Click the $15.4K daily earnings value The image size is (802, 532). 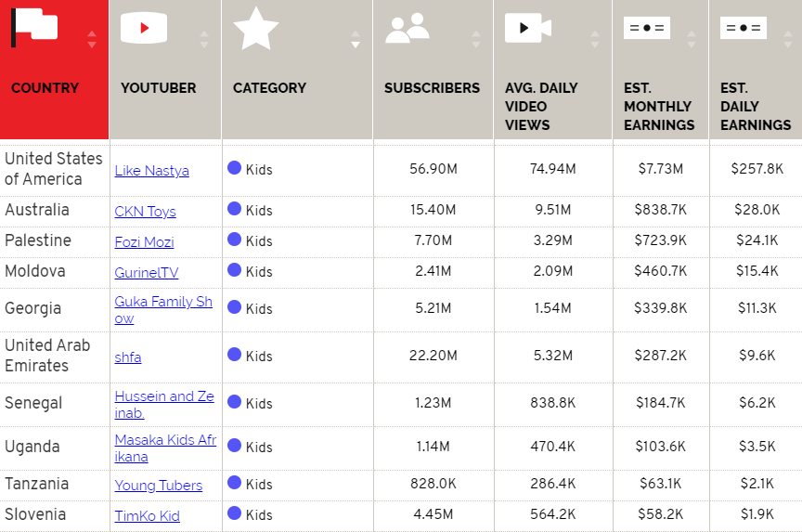(x=757, y=271)
